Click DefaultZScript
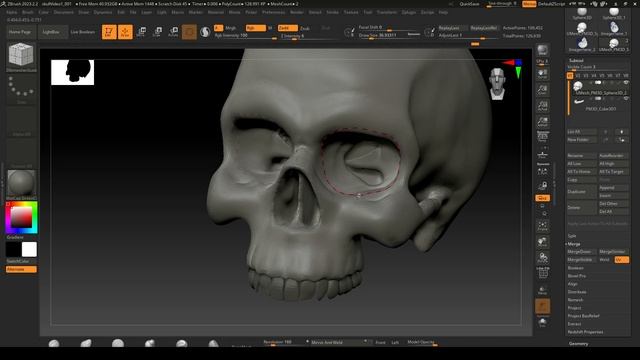 [x=552, y=4]
